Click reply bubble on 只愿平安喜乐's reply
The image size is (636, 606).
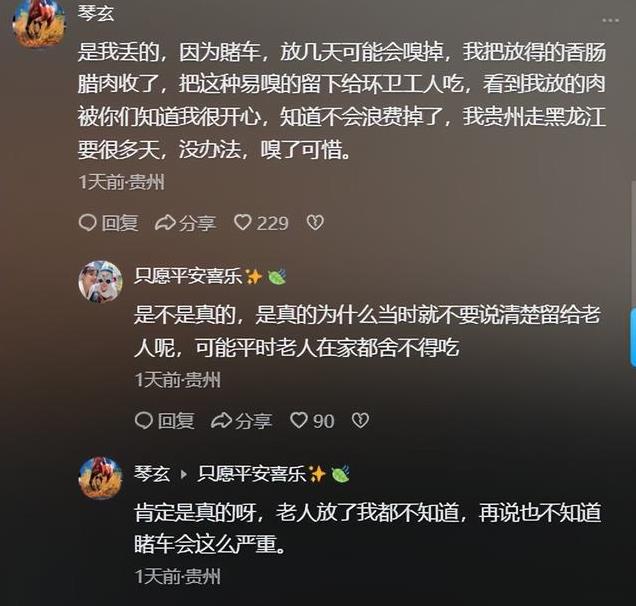[x=144, y=420]
